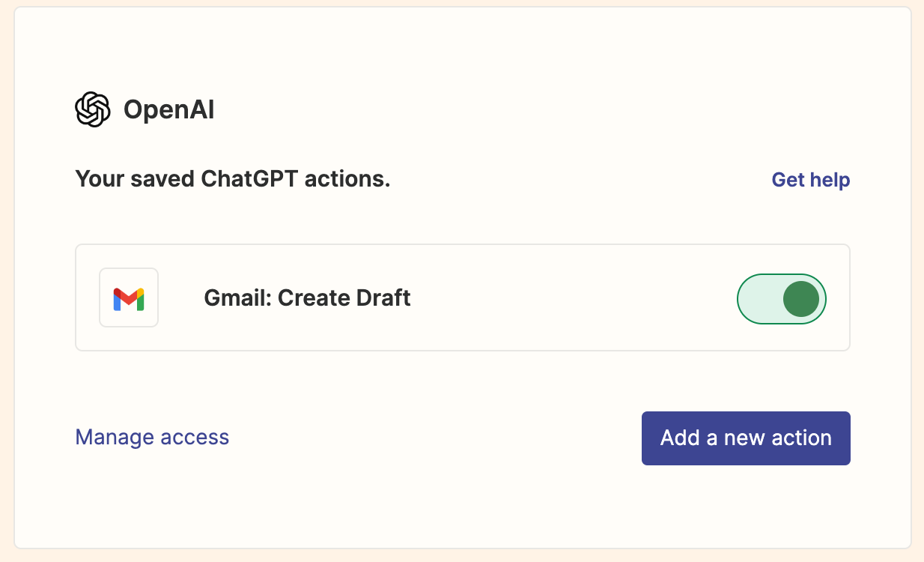Click the light green track of the toggle
Screen dimensions: 924x562
coord(758,298)
